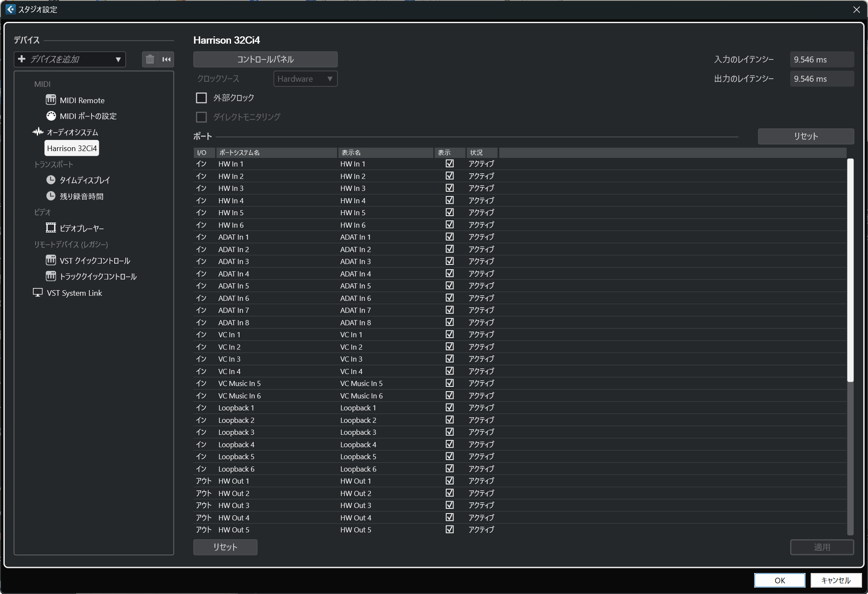Click the 表示名 column header
This screenshot has height=594, width=868.
386,152
